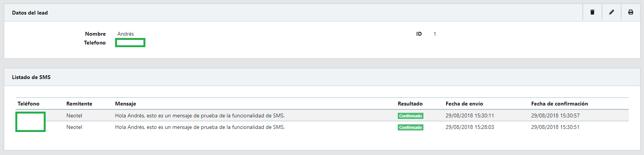Sort by the Teléfono column header
The height and width of the screenshot is (155, 644).
[28, 104]
